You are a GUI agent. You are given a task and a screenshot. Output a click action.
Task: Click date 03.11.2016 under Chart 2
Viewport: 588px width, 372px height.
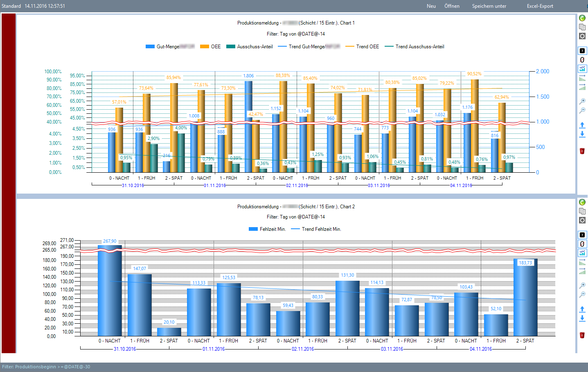tap(392, 349)
